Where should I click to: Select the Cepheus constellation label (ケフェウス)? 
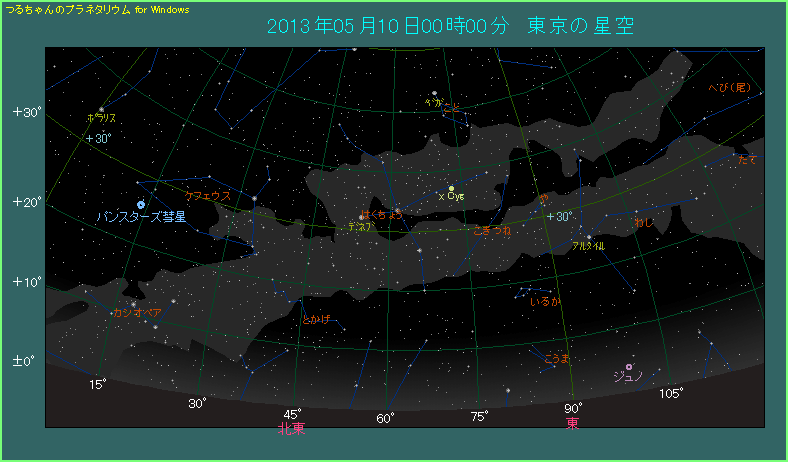[x=208, y=196]
